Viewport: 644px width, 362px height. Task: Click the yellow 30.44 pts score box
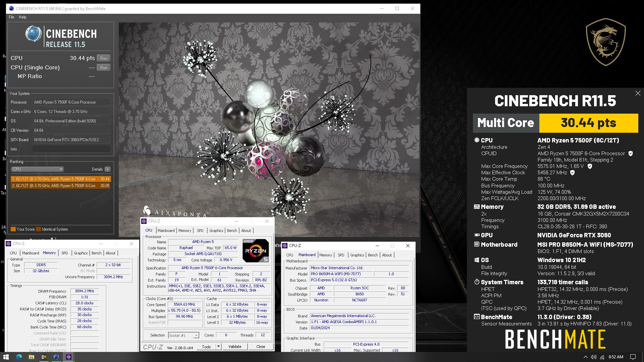point(589,123)
